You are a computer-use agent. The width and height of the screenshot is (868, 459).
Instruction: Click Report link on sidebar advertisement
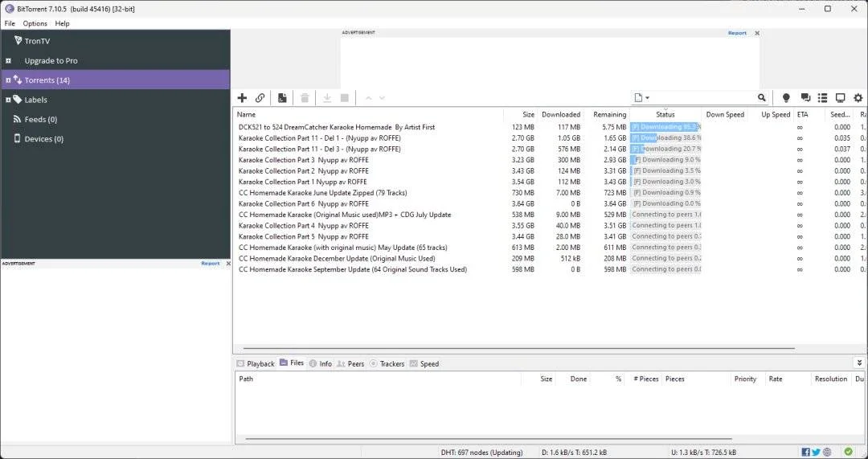coord(211,264)
